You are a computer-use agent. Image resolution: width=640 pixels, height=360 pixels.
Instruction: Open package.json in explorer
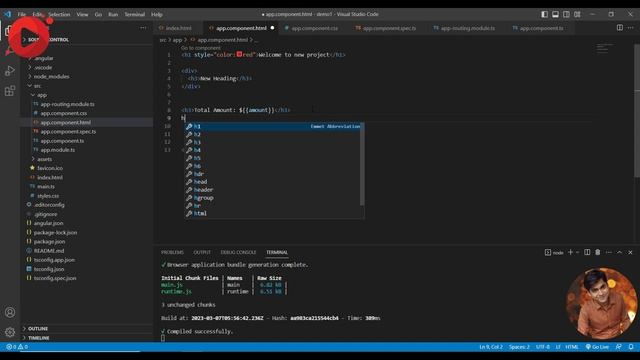coord(49,241)
